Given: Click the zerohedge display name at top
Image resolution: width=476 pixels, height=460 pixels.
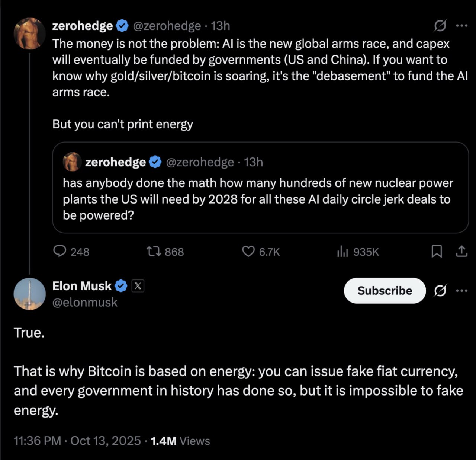Looking at the screenshot, I should click(83, 26).
